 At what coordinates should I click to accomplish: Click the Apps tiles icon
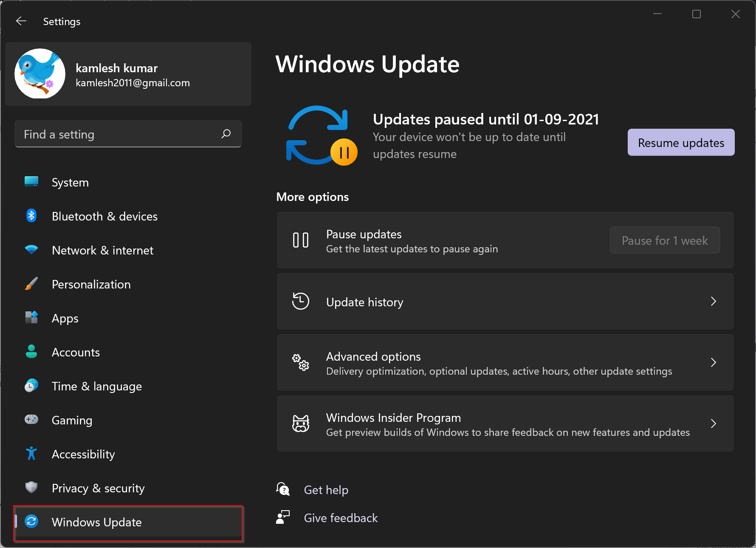click(31, 317)
